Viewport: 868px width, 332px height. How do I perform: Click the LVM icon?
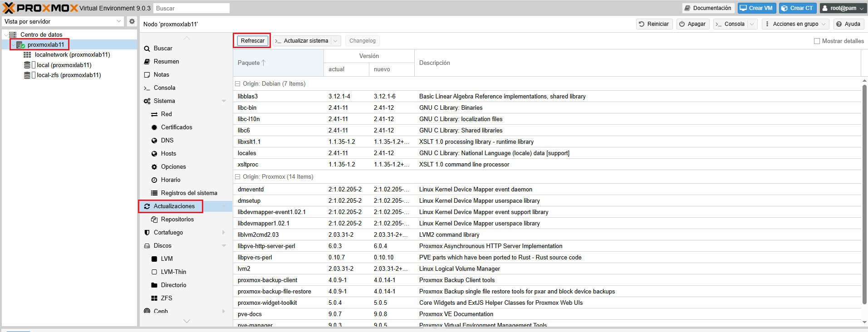tap(154, 259)
